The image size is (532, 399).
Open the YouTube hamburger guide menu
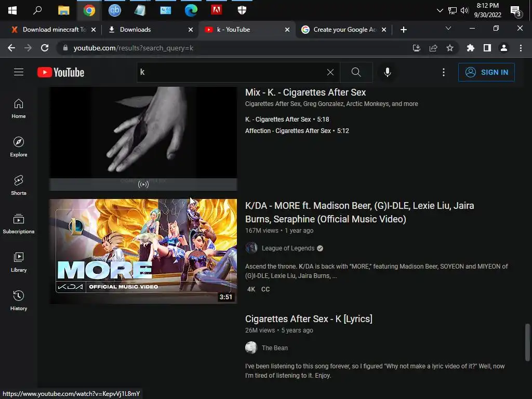[19, 72]
